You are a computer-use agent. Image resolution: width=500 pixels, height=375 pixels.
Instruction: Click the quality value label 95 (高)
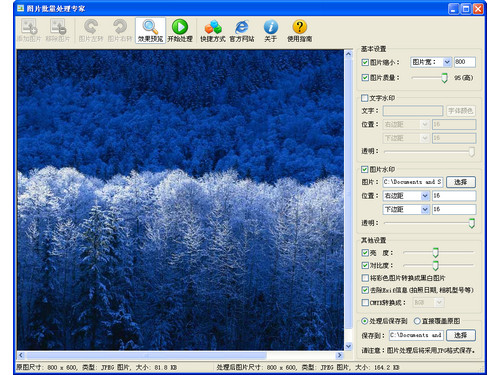point(463,78)
